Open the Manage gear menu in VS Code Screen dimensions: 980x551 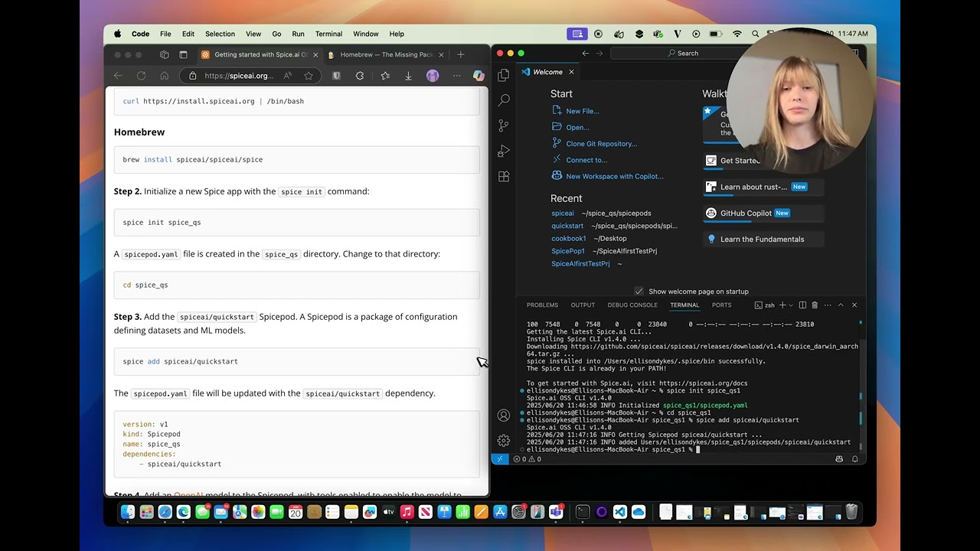pos(503,441)
